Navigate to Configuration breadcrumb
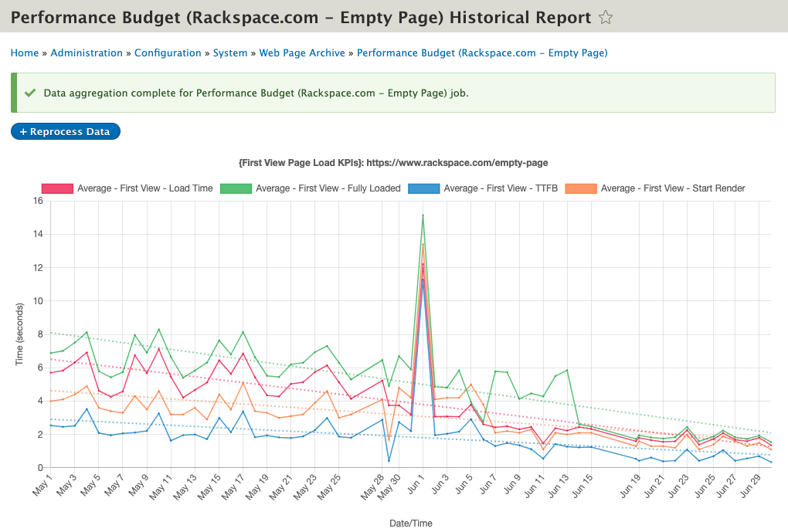 [x=168, y=53]
